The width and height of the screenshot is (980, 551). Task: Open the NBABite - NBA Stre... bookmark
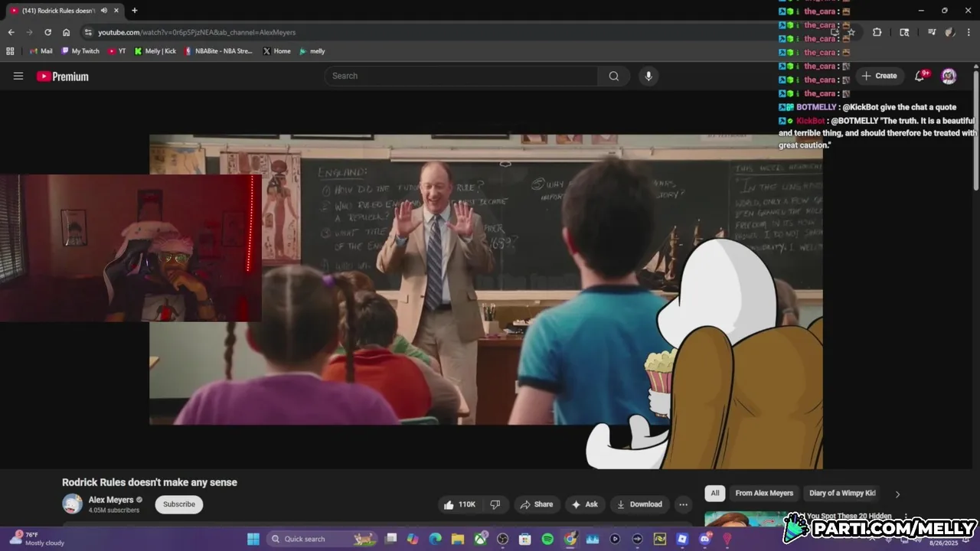pos(219,51)
